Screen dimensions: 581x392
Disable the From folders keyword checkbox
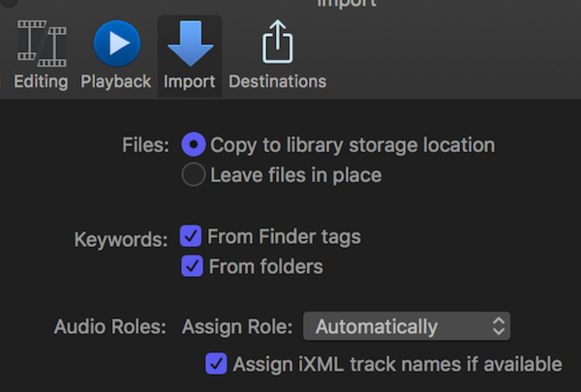point(192,266)
